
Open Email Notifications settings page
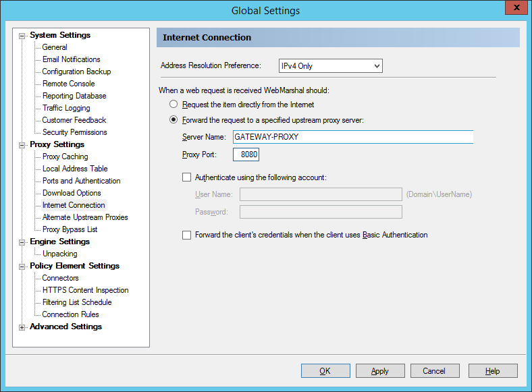click(x=71, y=59)
